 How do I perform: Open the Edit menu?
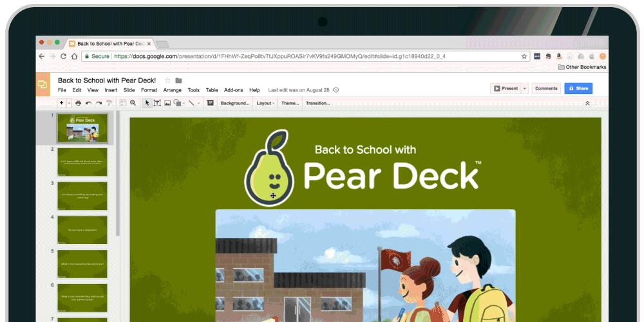[77, 90]
